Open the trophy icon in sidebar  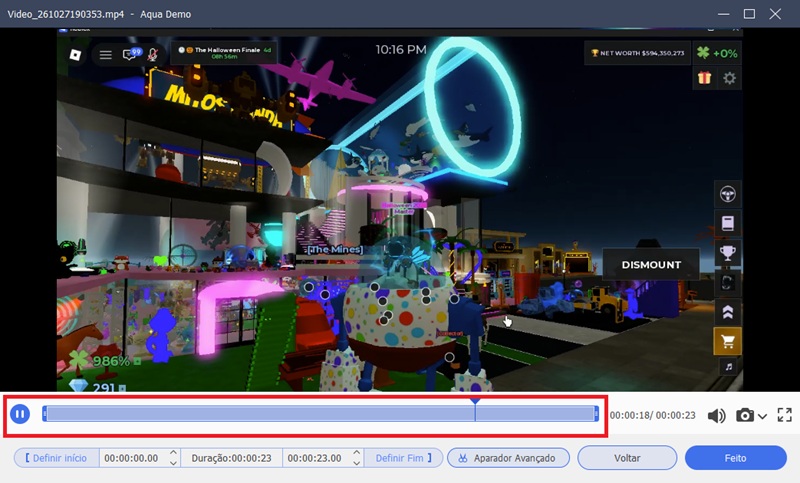[728, 253]
